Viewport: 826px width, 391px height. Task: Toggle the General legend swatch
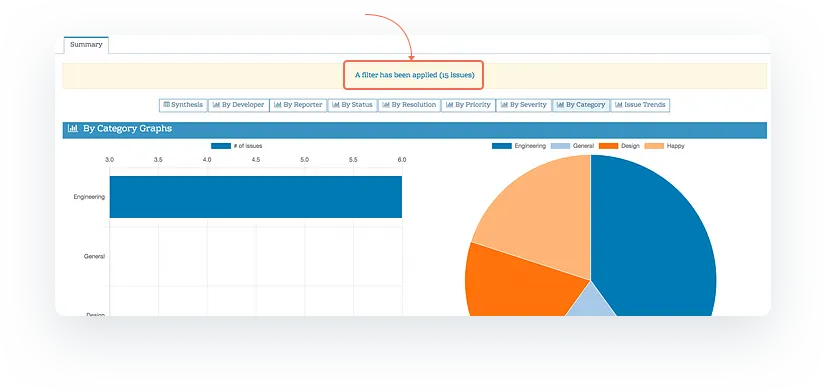click(x=560, y=146)
